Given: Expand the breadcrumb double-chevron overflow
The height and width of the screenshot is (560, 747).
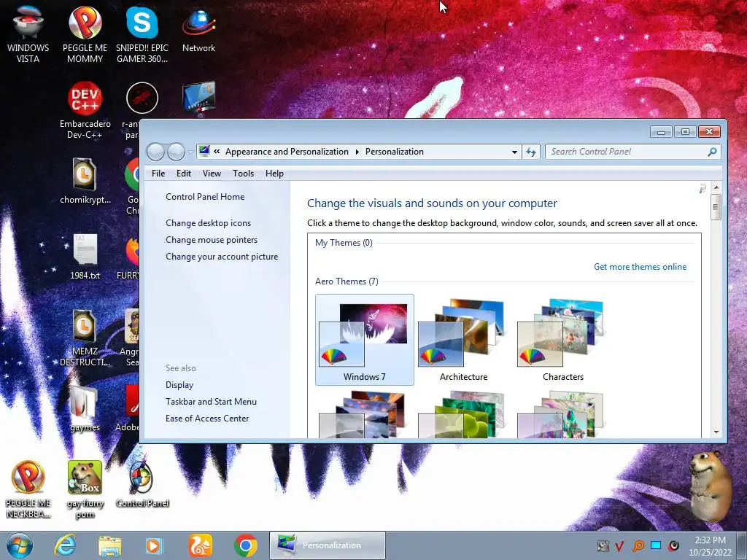Looking at the screenshot, I should pos(217,152).
